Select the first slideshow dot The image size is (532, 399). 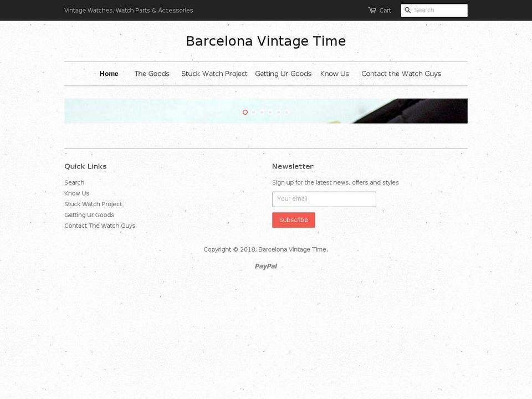point(245,112)
